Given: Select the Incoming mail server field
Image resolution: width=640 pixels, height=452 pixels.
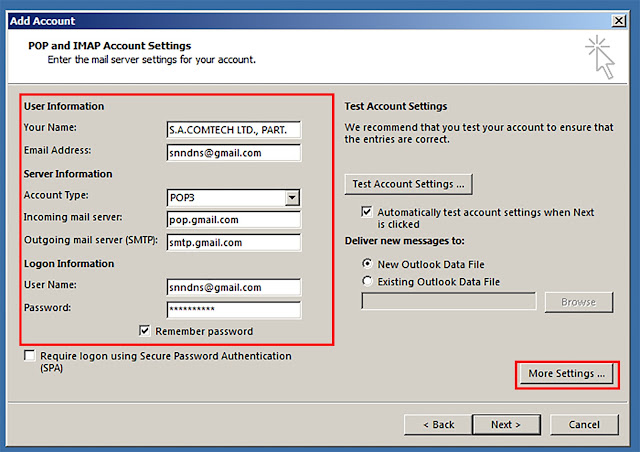Looking at the screenshot, I should (x=233, y=220).
